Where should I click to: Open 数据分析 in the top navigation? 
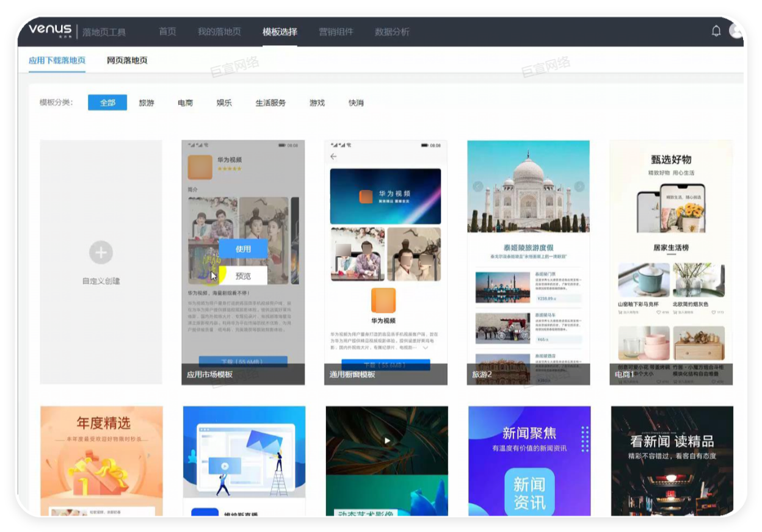[x=392, y=32]
